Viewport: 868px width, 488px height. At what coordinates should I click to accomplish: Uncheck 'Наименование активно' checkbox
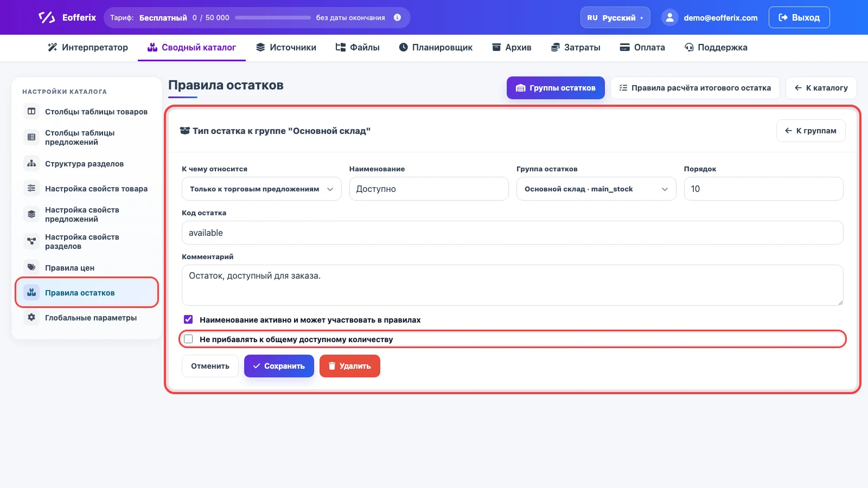[188, 319]
